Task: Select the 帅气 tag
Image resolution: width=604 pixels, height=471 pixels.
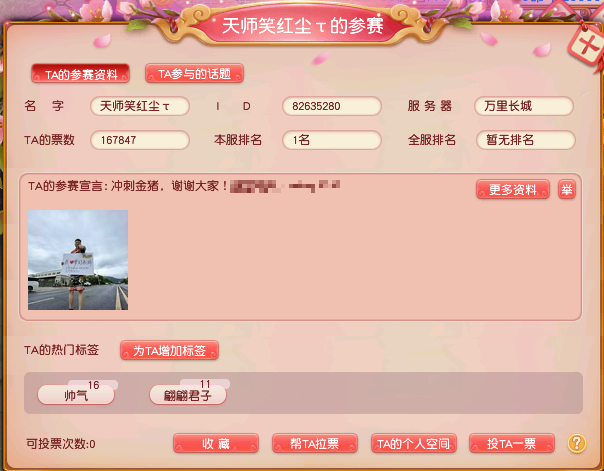Action: (76, 395)
